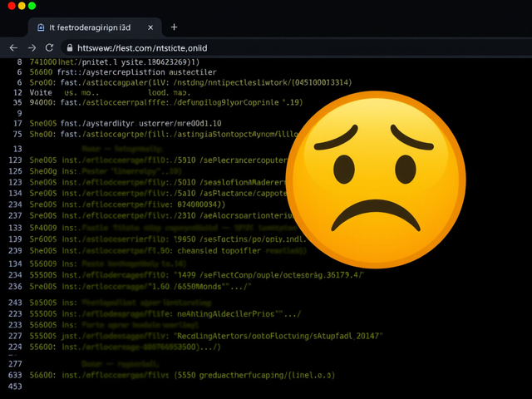Close the 'It feetroderagiripn i3d' tab
The height and width of the screenshot is (399, 532).
(x=150, y=27)
